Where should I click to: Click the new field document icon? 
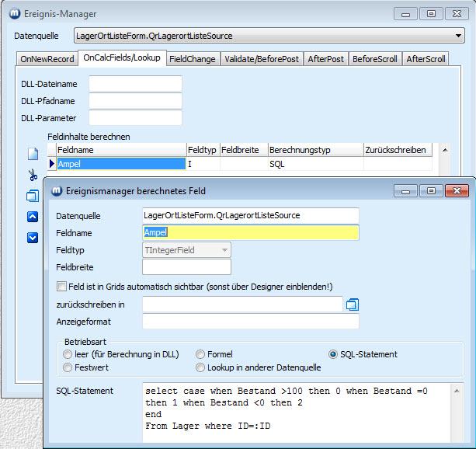coord(33,155)
